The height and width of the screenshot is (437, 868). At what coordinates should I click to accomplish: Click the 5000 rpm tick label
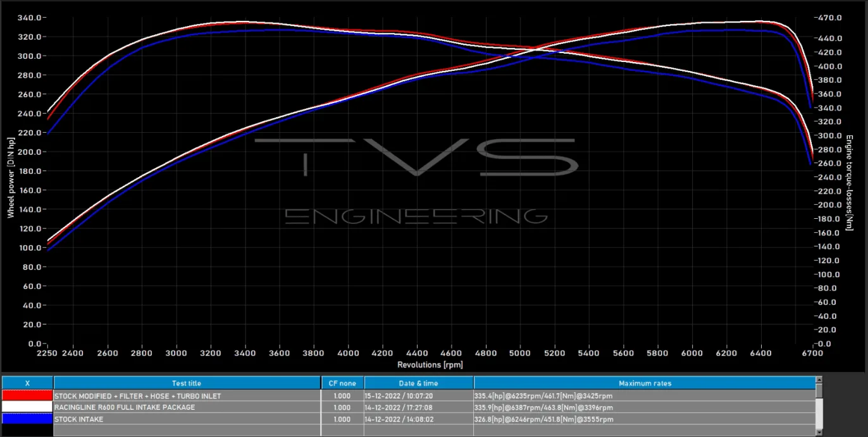pyautogui.click(x=520, y=353)
